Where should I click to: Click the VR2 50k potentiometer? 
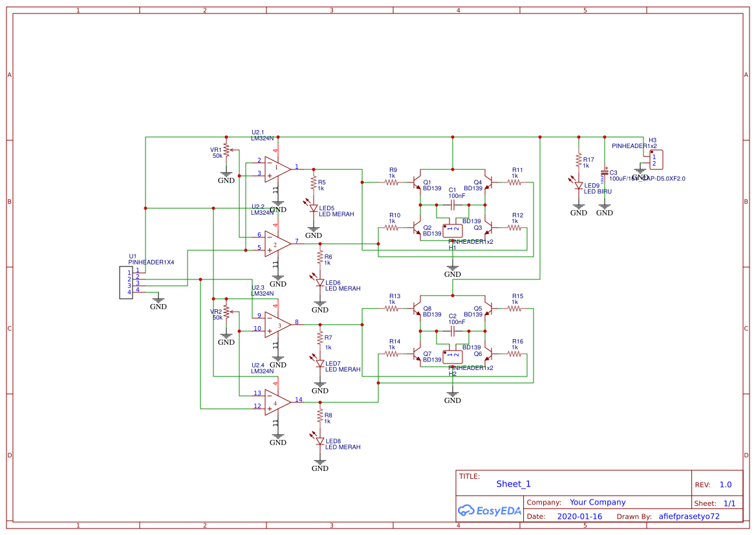226,313
